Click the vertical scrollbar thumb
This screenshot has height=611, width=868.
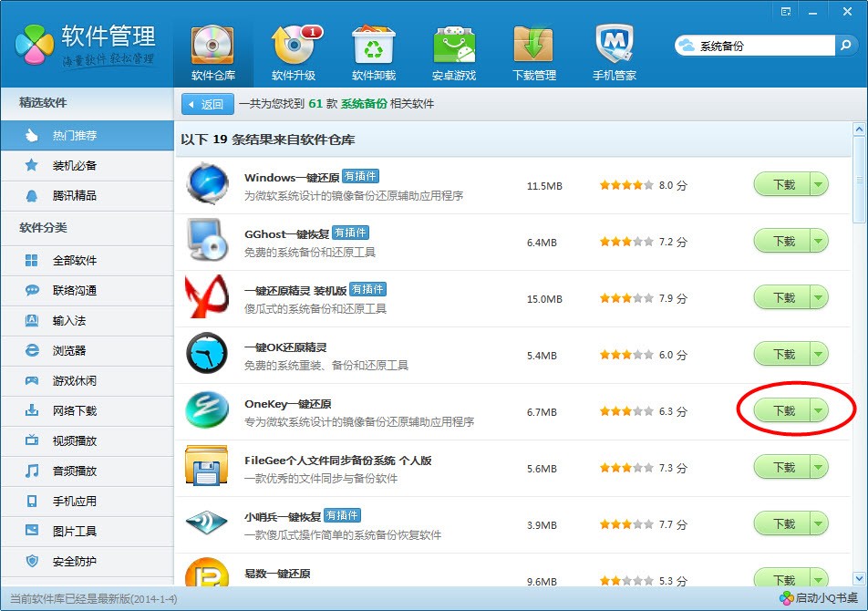[859, 180]
